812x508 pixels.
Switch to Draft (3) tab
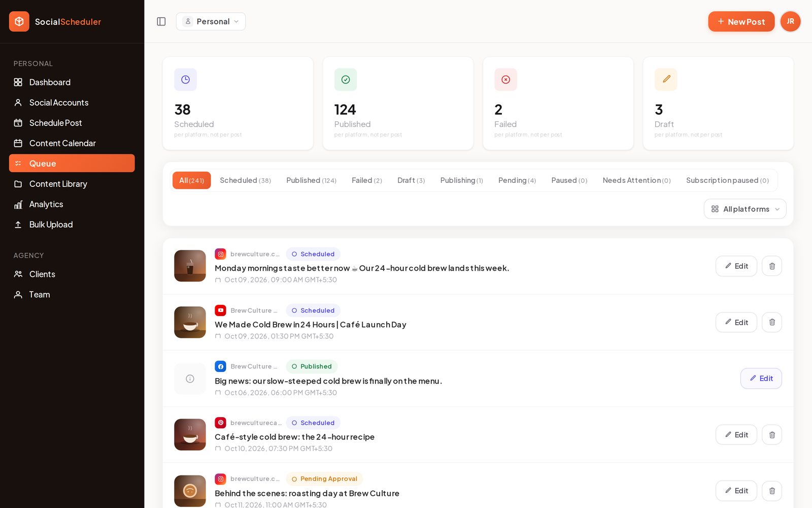coord(411,180)
